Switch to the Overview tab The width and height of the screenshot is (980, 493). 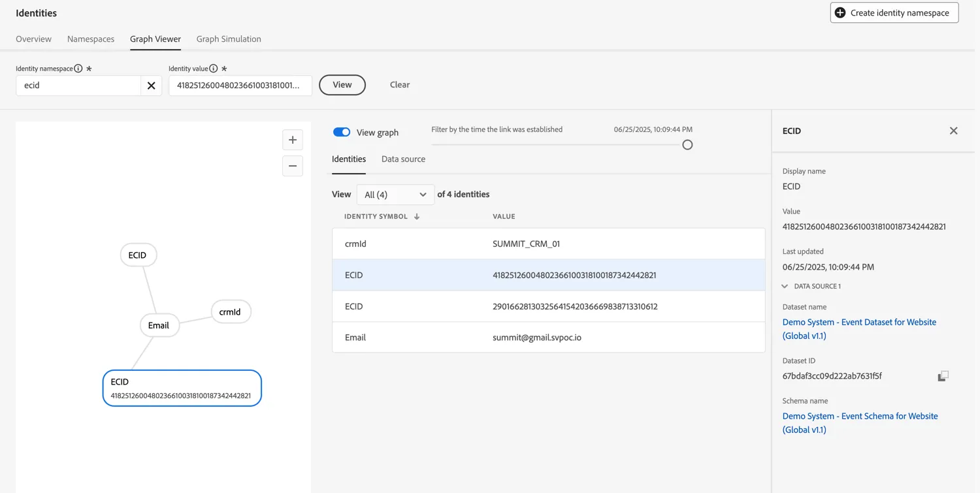point(33,39)
